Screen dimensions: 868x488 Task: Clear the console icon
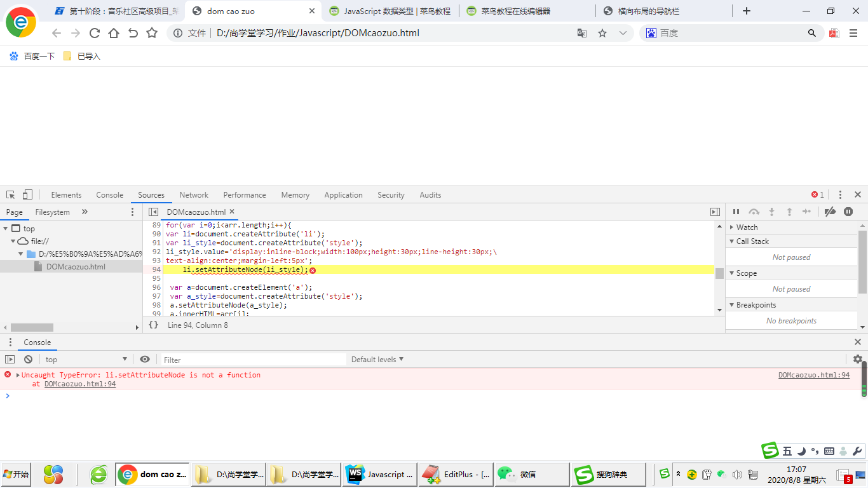28,359
